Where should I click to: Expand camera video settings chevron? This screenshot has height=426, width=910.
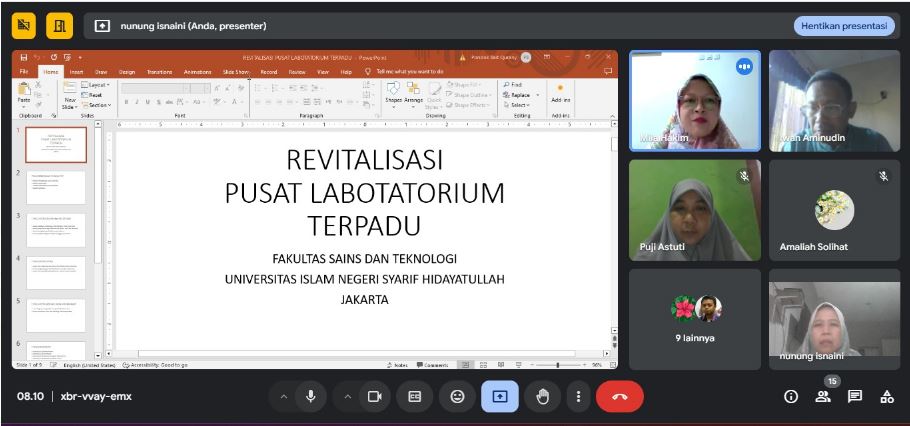point(348,396)
